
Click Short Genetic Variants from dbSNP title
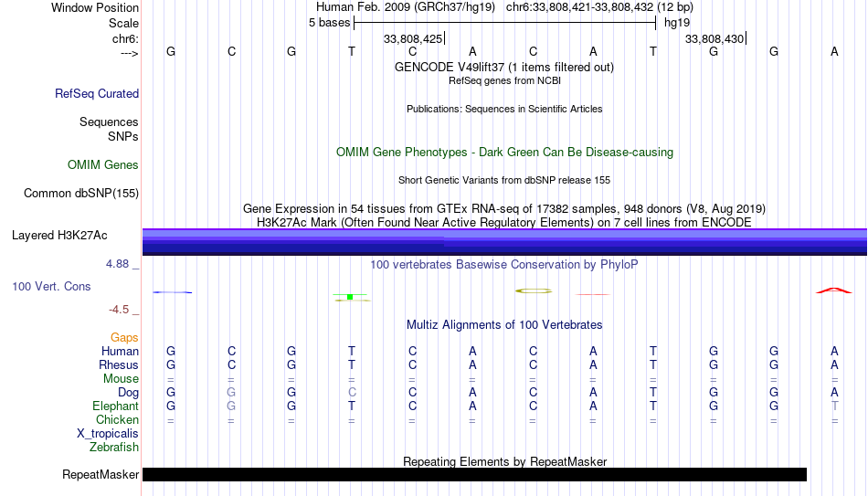pyautogui.click(x=504, y=181)
